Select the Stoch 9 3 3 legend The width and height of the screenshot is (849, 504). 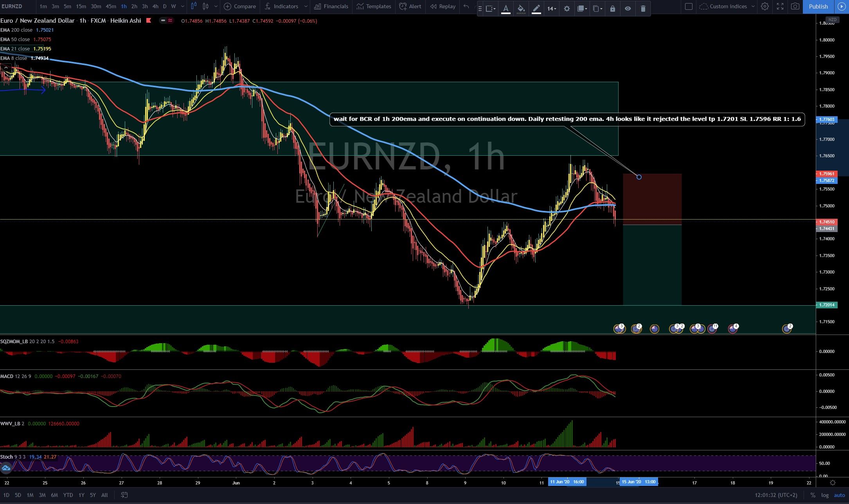[x=13, y=457]
